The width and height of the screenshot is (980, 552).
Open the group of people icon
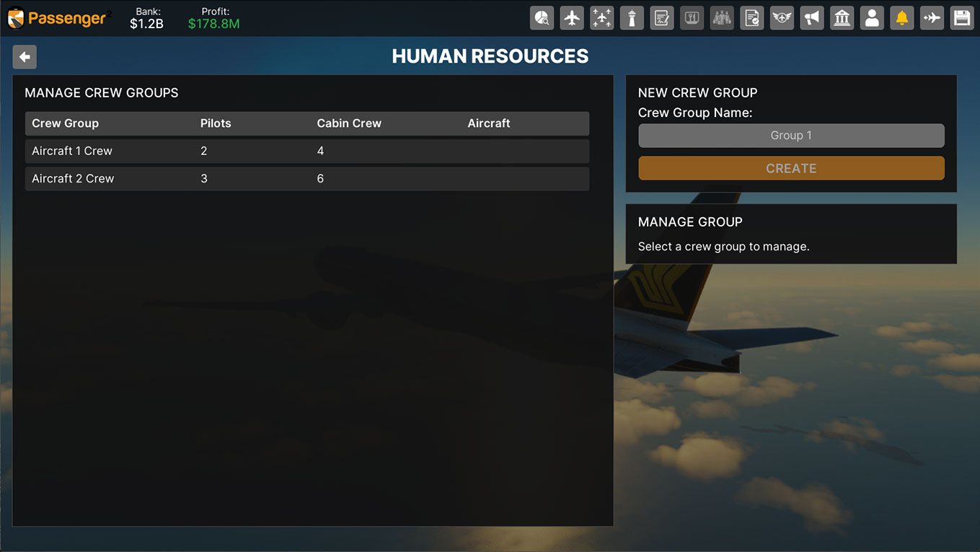coord(722,18)
